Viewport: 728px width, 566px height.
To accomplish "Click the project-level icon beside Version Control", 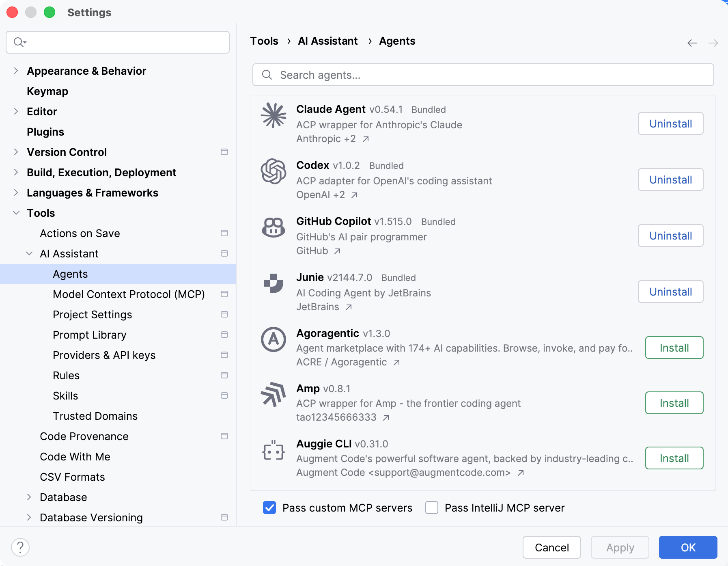I will pyautogui.click(x=224, y=152).
